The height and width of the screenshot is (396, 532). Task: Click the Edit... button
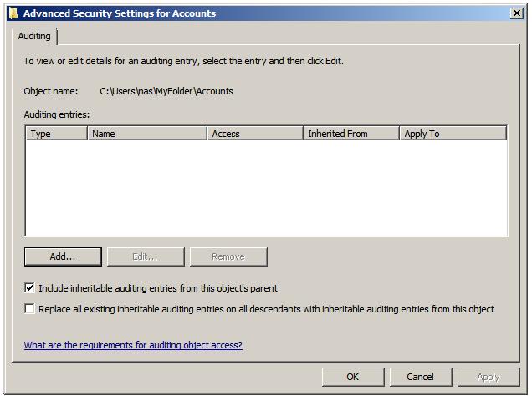point(146,256)
